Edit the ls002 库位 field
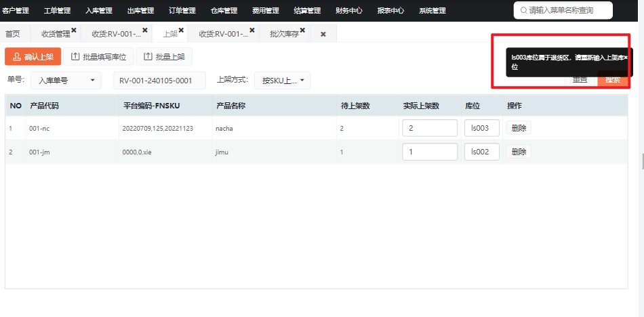Image resolution: width=644 pixels, height=317 pixels. tap(482, 152)
